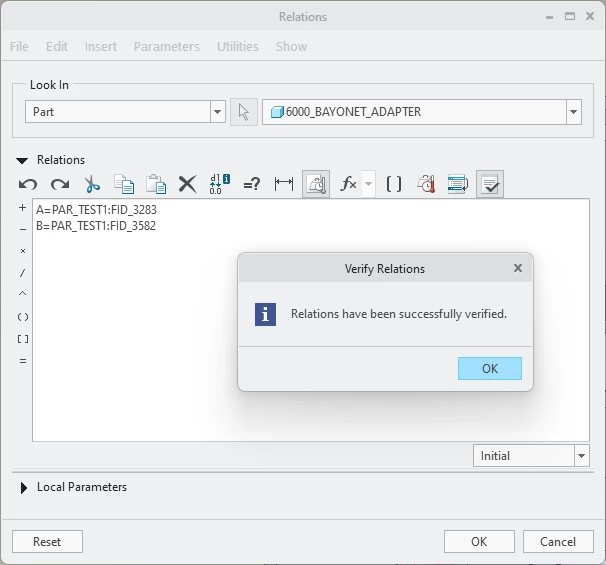Click the Reset button

pos(47,541)
